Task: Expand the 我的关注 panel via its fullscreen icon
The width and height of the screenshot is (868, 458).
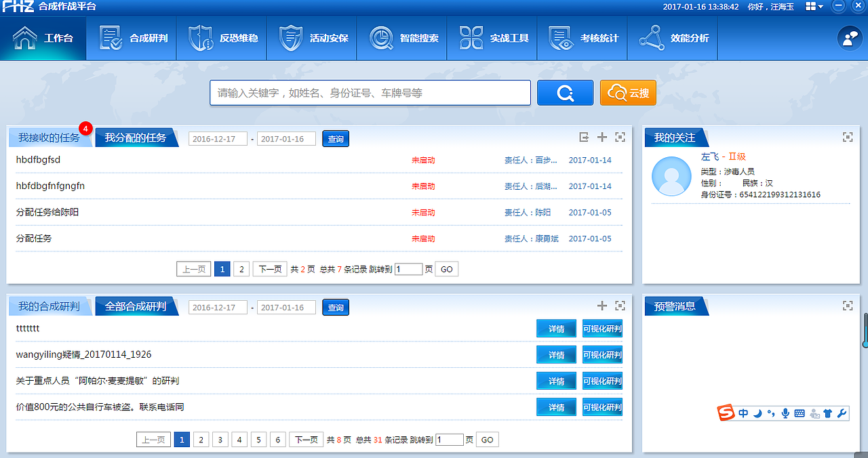Action: (848, 137)
